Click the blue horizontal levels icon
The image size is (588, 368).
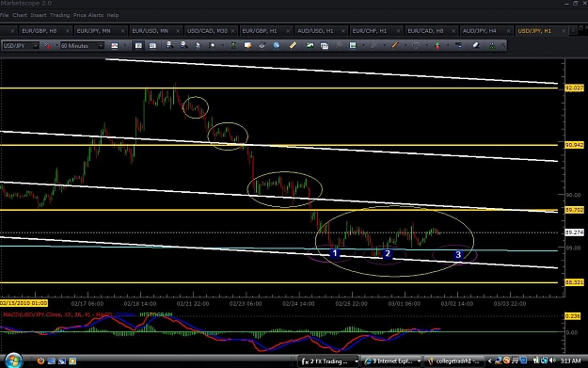[458, 45]
